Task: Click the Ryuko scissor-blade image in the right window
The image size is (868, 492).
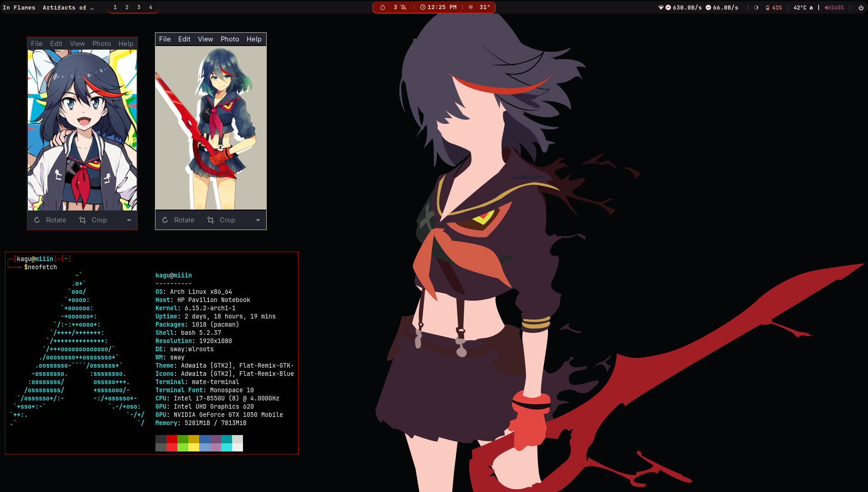Action: (211, 128)
